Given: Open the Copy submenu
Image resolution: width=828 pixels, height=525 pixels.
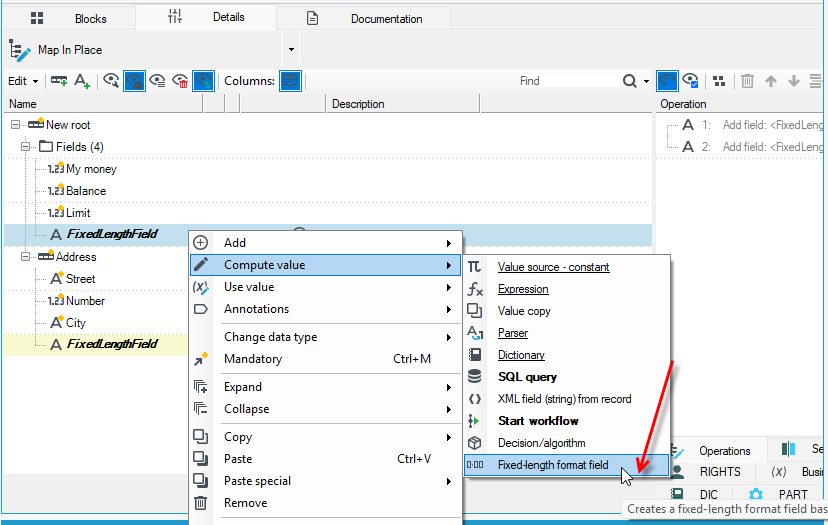Looking at the screenshot, I should 325,437.
